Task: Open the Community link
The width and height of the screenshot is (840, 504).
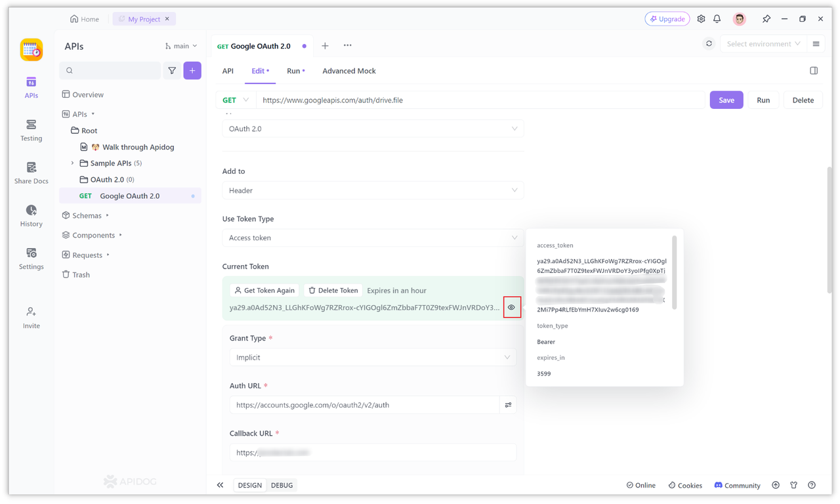Action: click(737, 485)
